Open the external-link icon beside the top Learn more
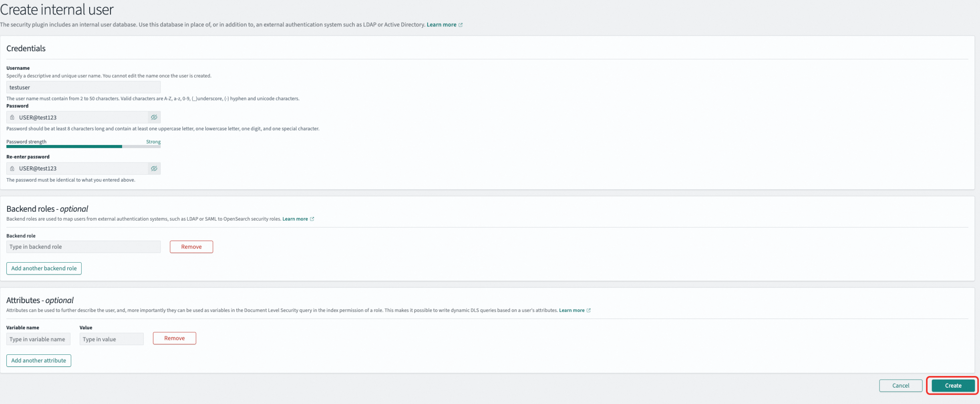The image size is (980, 404). click(x=461, y=25)
